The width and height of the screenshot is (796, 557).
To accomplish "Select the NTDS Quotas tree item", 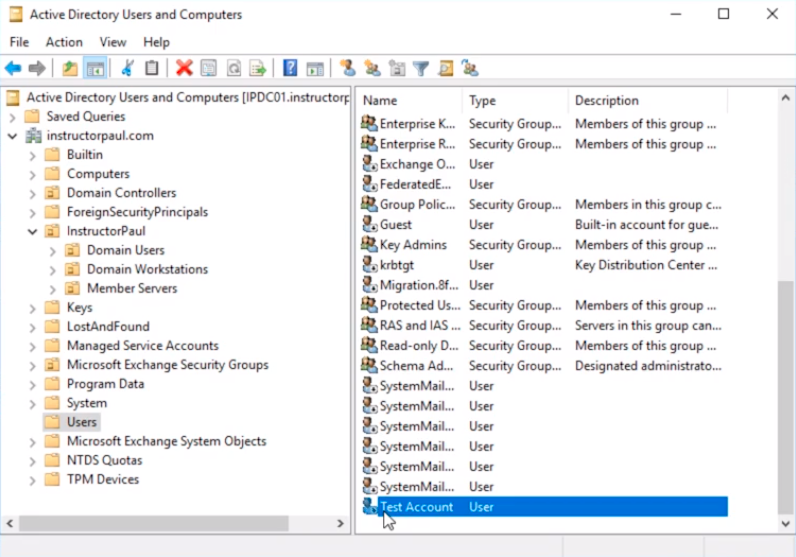I will point(105,460).
